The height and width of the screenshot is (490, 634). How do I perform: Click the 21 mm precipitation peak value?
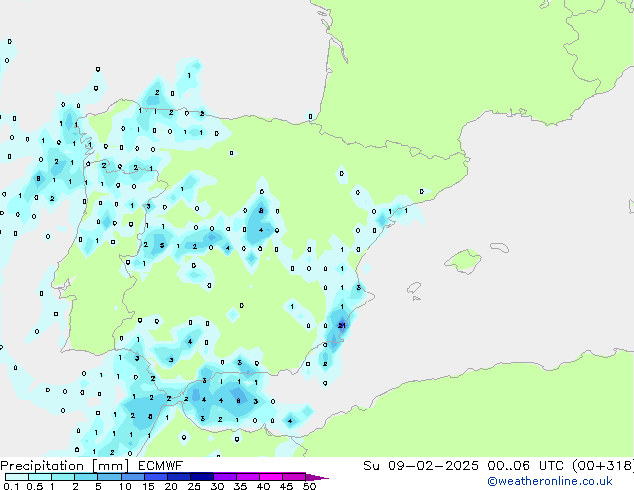(342, 325)
